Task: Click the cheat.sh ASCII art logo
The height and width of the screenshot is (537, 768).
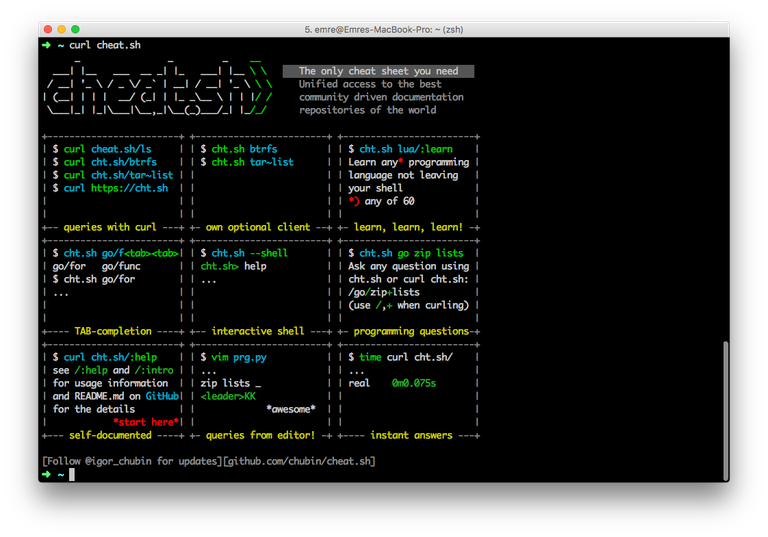Action: tap(158, 91)
